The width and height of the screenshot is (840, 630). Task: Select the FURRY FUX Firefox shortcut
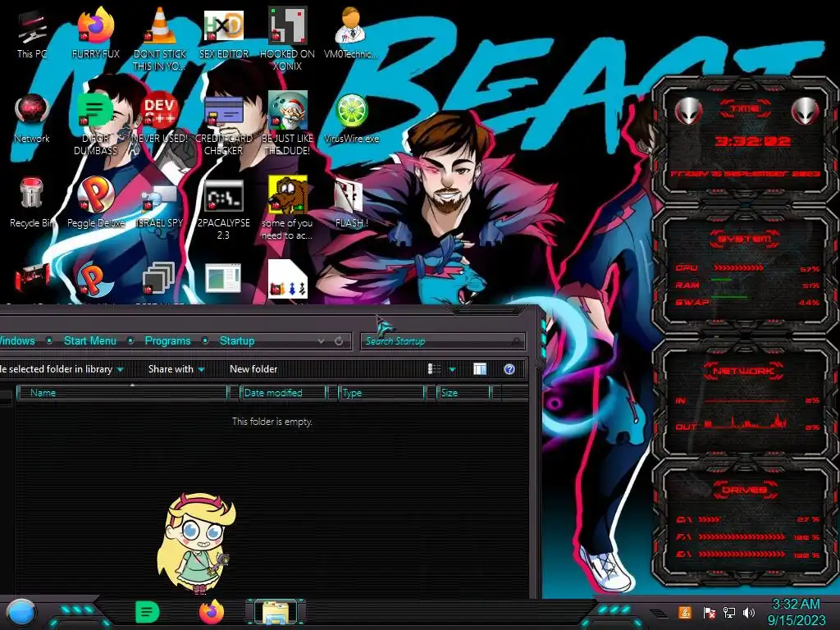tap(95, 33)
